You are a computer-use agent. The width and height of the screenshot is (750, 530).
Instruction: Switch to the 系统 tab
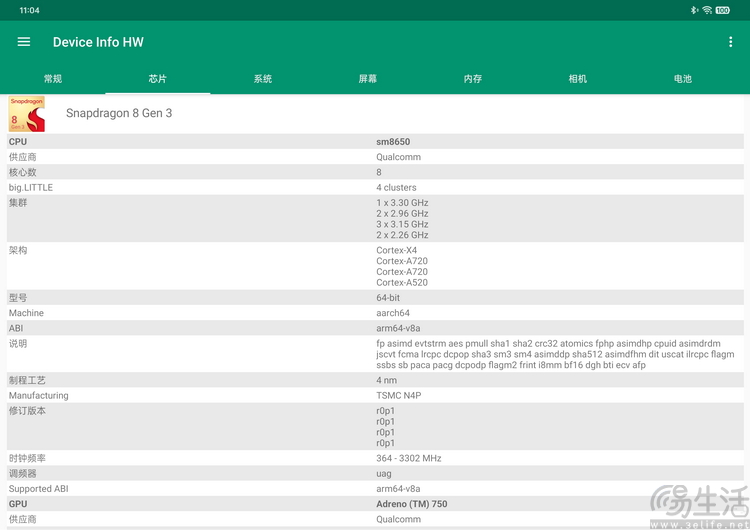(263, 79)
